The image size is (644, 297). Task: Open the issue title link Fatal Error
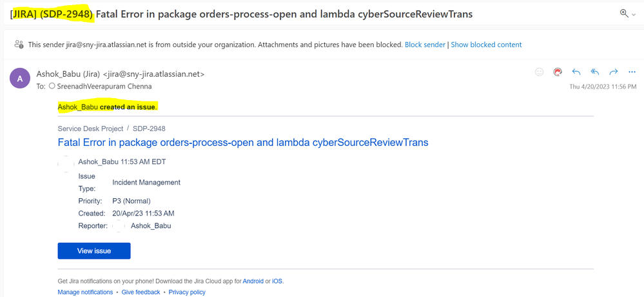point(243,142)
